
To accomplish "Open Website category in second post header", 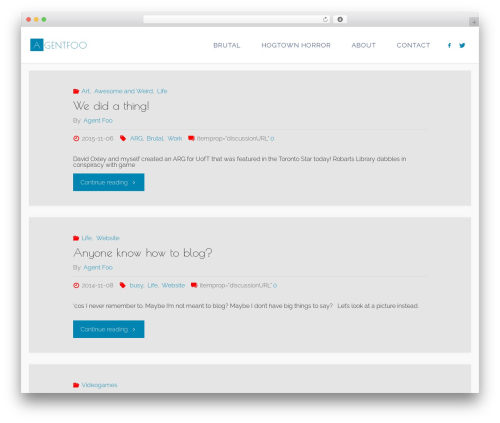I will pos(108,238).
